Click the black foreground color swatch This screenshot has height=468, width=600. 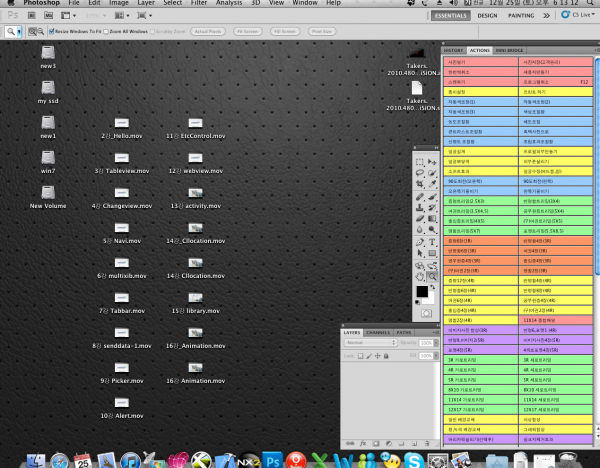[422, 292]
